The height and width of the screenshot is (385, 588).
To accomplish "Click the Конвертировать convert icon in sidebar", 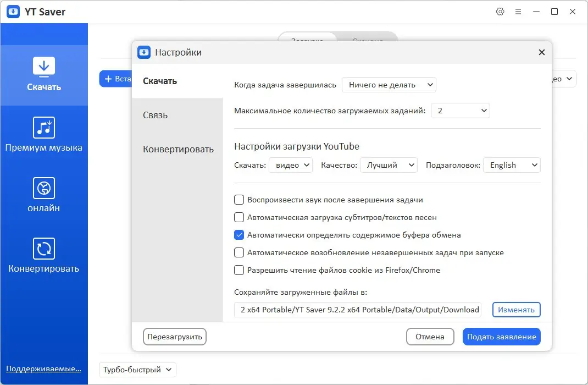I will [x=44, y=248].
